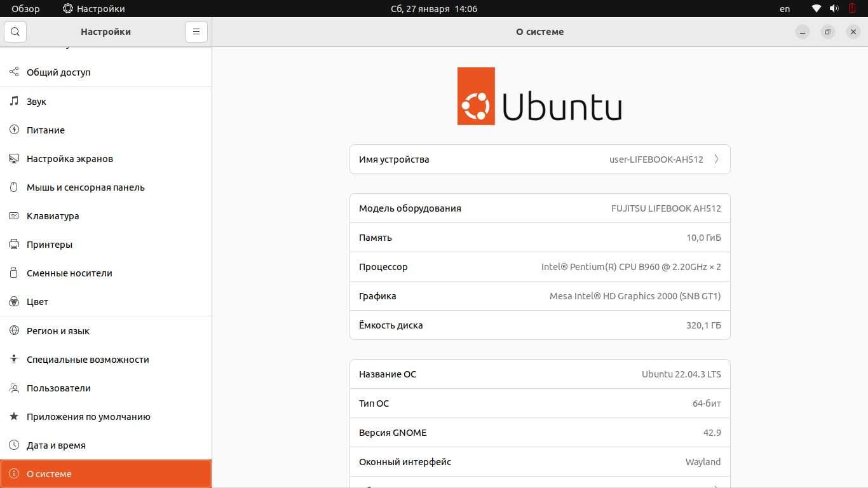Click the globe icon beside Регион и язык

tap(14, 330)
